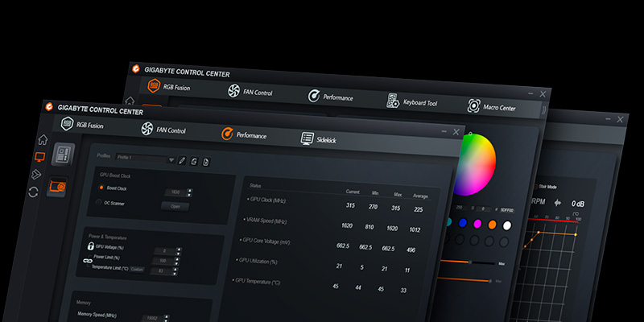Screen dimensions: 644x322
Task: Click the Home icon in back window
Action: 130,100
